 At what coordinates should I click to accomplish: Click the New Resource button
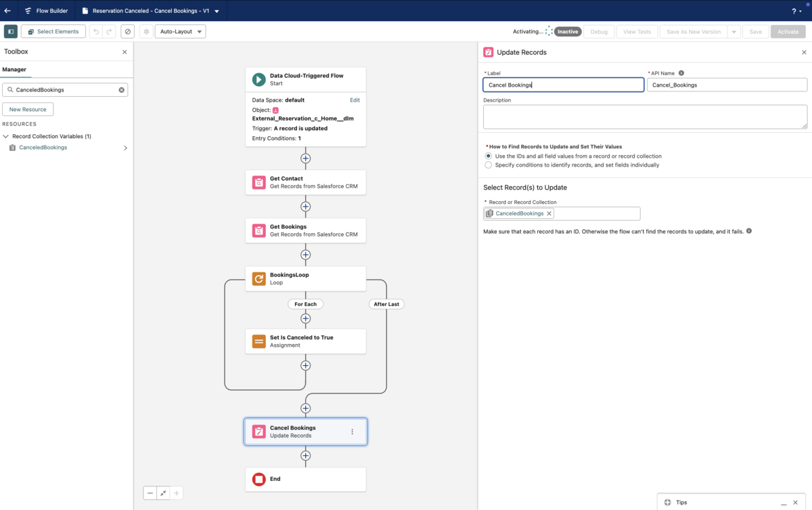[x=28, y=110]
